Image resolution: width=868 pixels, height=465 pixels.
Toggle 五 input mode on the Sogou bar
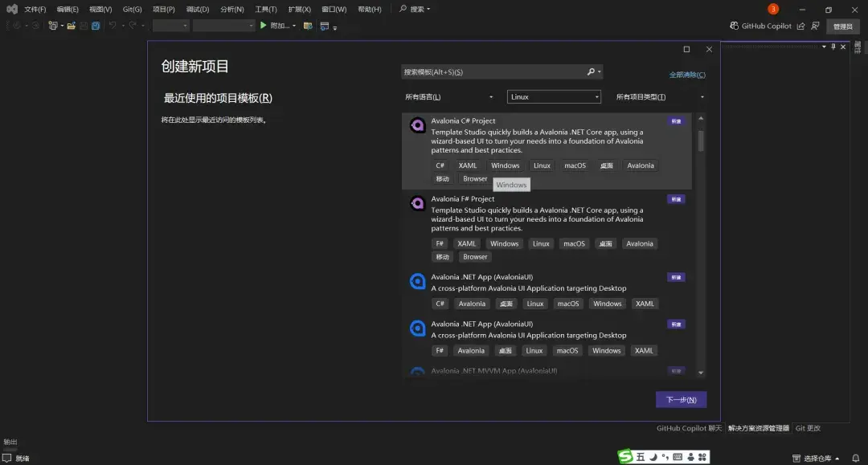(641, 457)
